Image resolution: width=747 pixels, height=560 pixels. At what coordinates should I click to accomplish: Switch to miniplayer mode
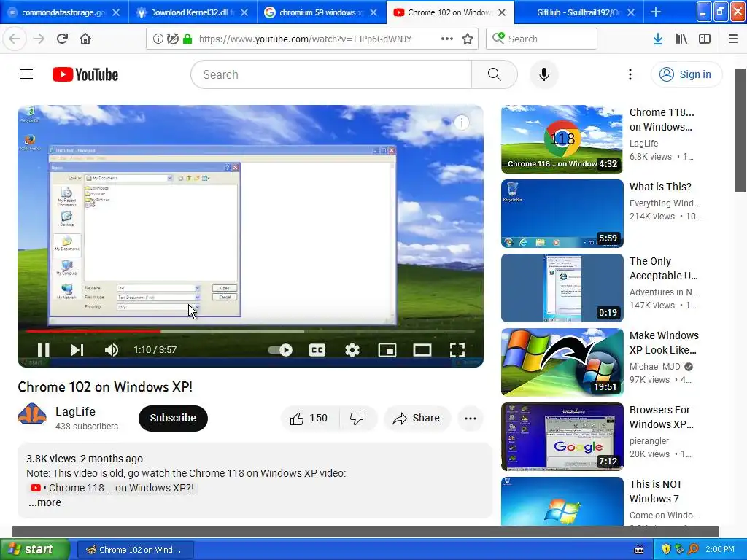[x=387, y=350]
